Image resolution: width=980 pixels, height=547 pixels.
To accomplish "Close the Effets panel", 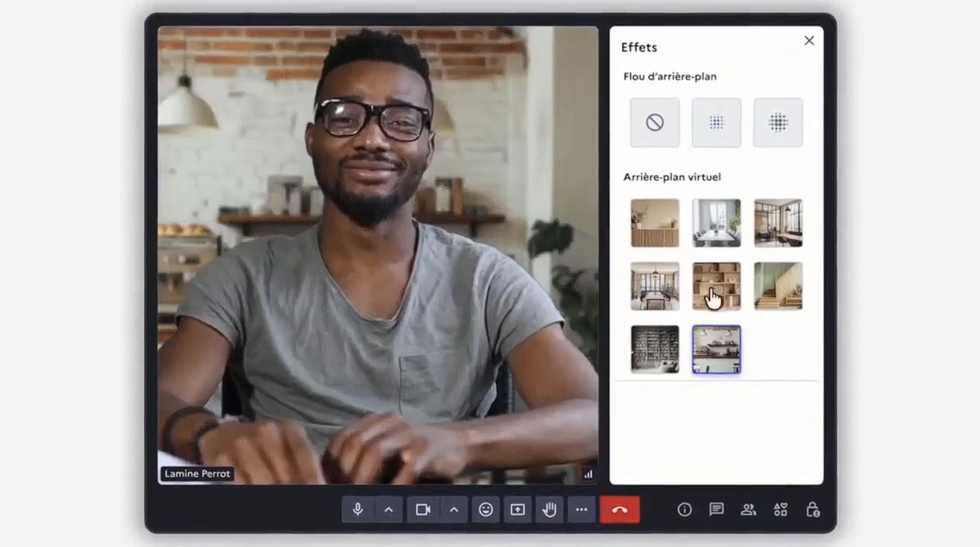I will [x=809, y=41].
